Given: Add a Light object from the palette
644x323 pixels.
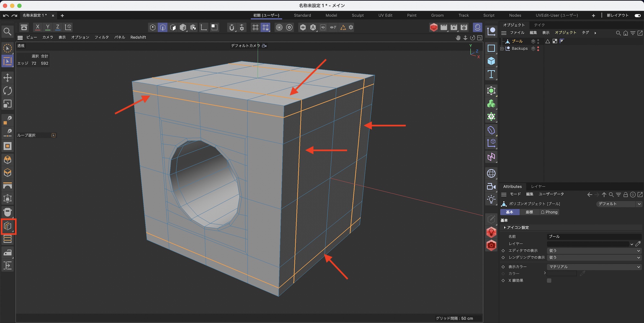Looking at the screenshot, I should coord(491,200).
